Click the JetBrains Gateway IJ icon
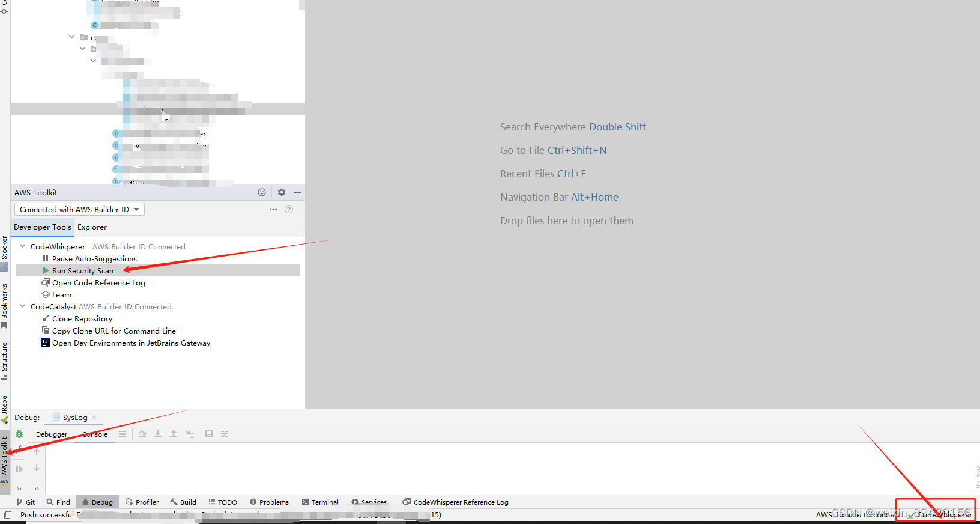 pos(46,343)
